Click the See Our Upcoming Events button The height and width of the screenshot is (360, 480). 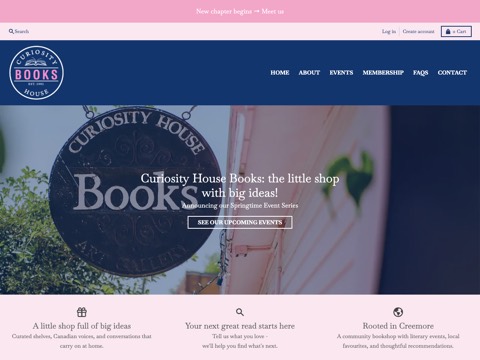pos(240,222)
